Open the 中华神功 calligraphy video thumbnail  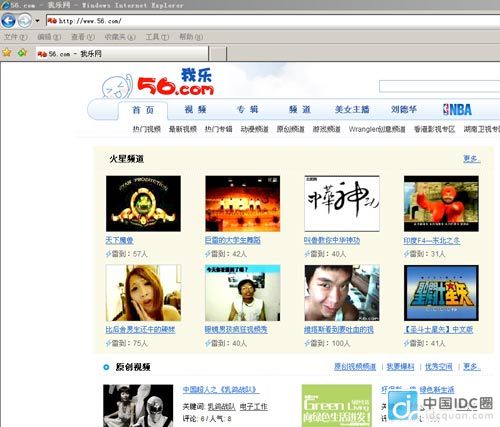342,203
